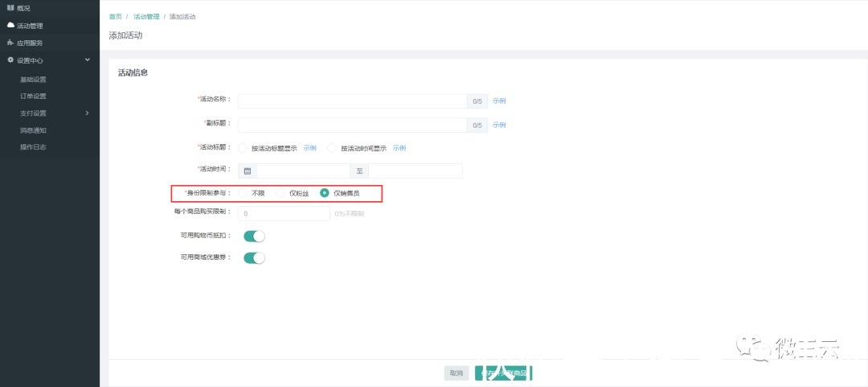Toggle the 可用商城优惠券 switch
The height and width of the screenshot is (387, 868).
[255, 257]
